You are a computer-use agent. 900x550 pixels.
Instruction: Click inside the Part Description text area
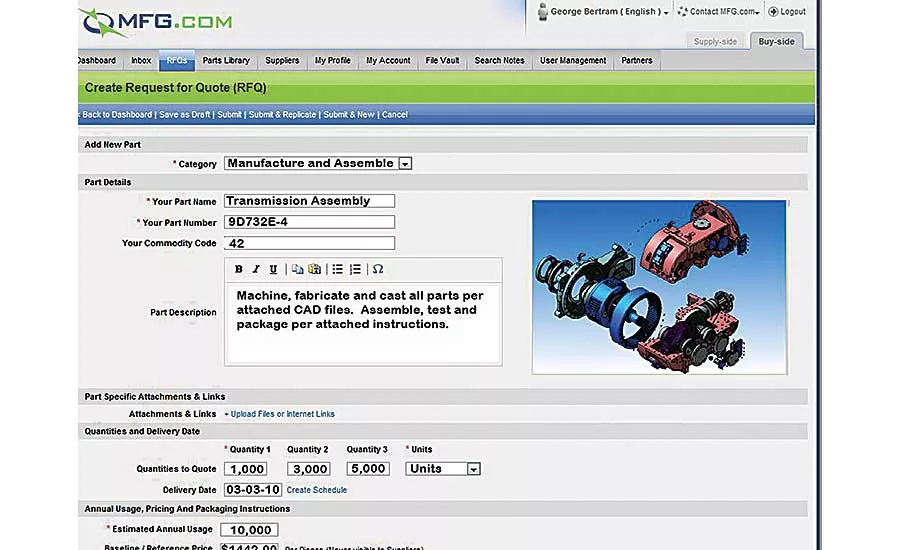363,324
